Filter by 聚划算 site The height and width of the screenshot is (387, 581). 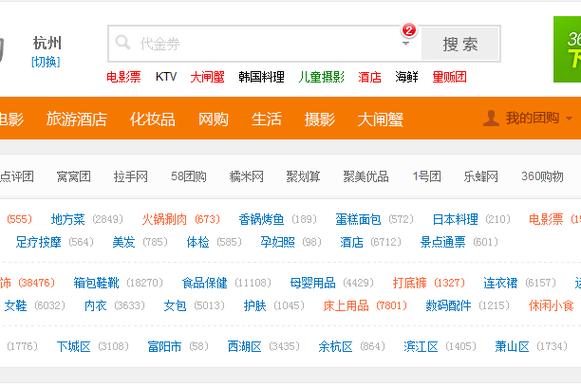tap(303, 176)
